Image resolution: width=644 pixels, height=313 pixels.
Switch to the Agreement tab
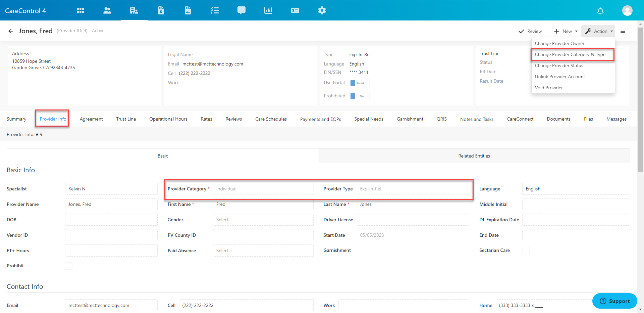(91, 119)
